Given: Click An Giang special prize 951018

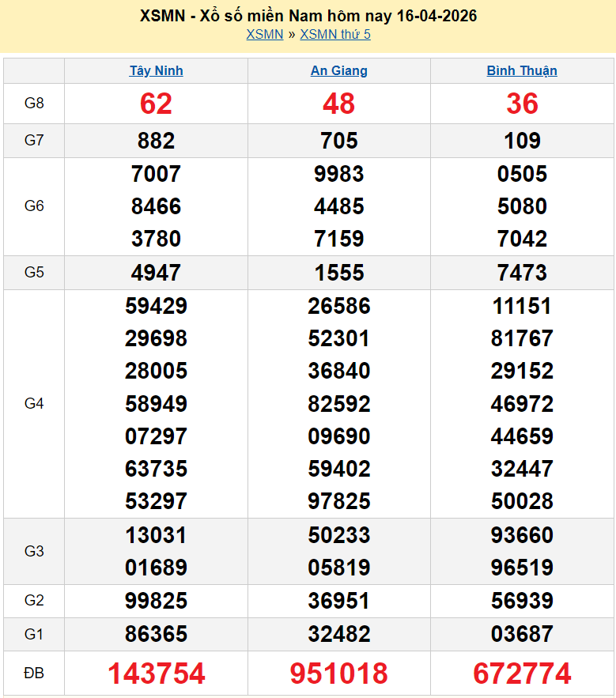Looking at the screenshot, I should [338, 673].
